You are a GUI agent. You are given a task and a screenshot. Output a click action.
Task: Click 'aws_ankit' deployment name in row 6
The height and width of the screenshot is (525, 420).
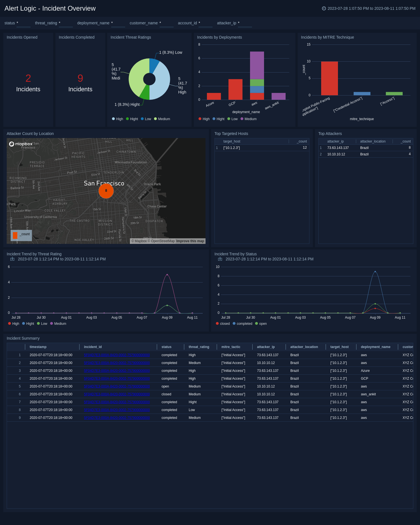pos(368,394)
